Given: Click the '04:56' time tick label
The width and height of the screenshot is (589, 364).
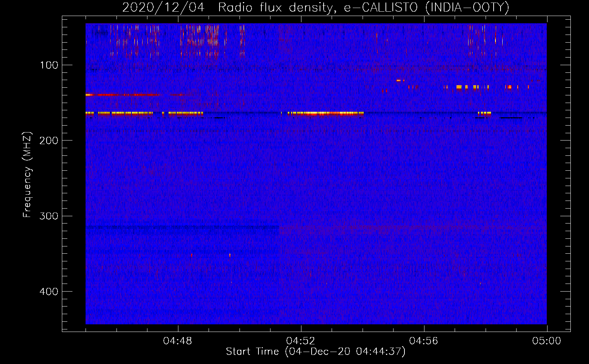Looking at the screenshot, I should coord(424,341).
